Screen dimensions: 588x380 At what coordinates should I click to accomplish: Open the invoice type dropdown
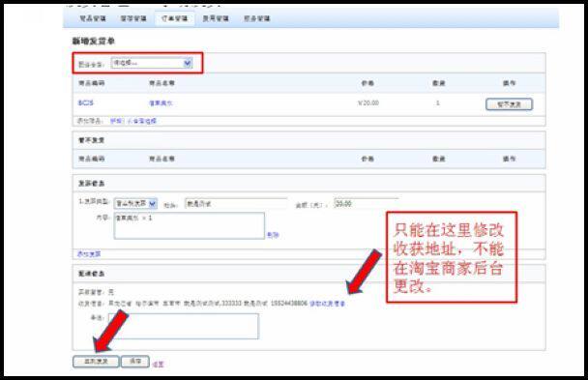[135, 203]
